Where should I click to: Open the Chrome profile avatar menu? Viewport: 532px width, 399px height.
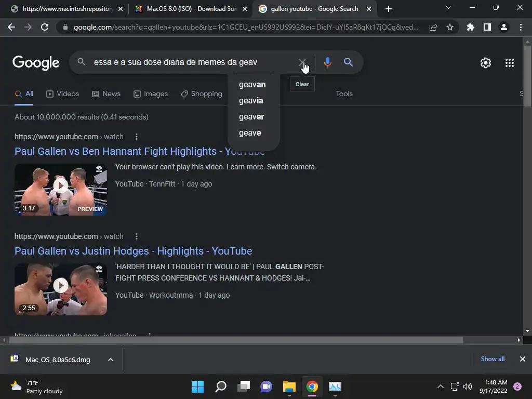(x=504, y=27)
